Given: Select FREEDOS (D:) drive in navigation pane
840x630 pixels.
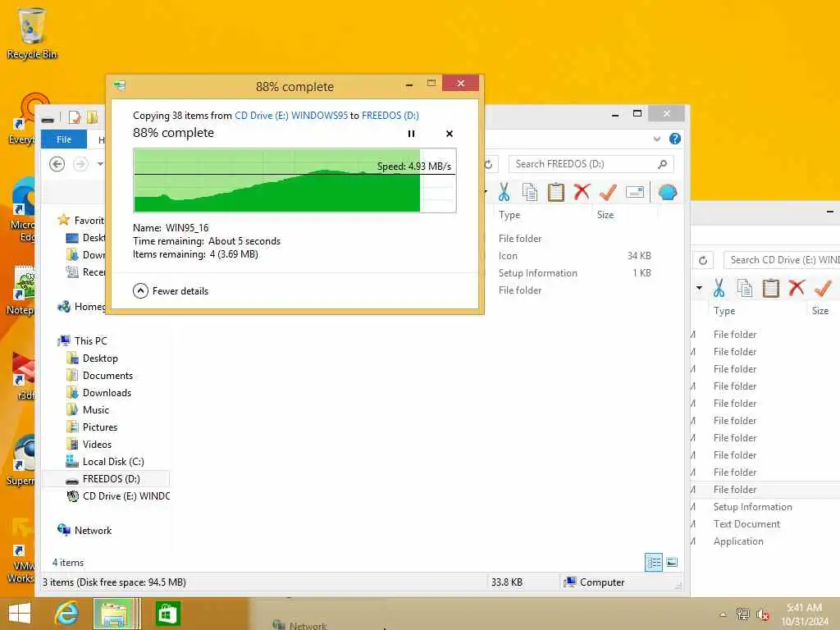Looking at the screenshot, I should [111, 479].
